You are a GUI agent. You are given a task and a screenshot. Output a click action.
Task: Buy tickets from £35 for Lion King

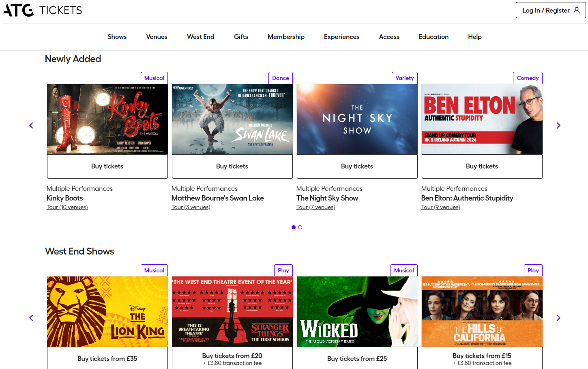click(x=107, y=358)
